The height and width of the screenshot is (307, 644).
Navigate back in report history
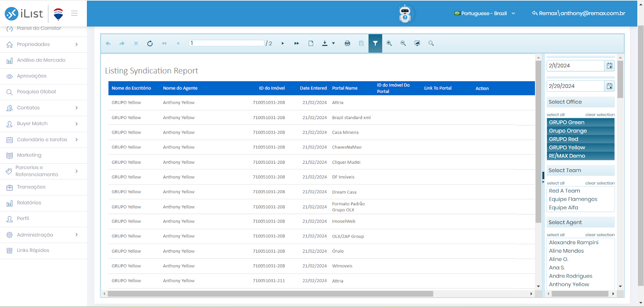tap(108, 43)
